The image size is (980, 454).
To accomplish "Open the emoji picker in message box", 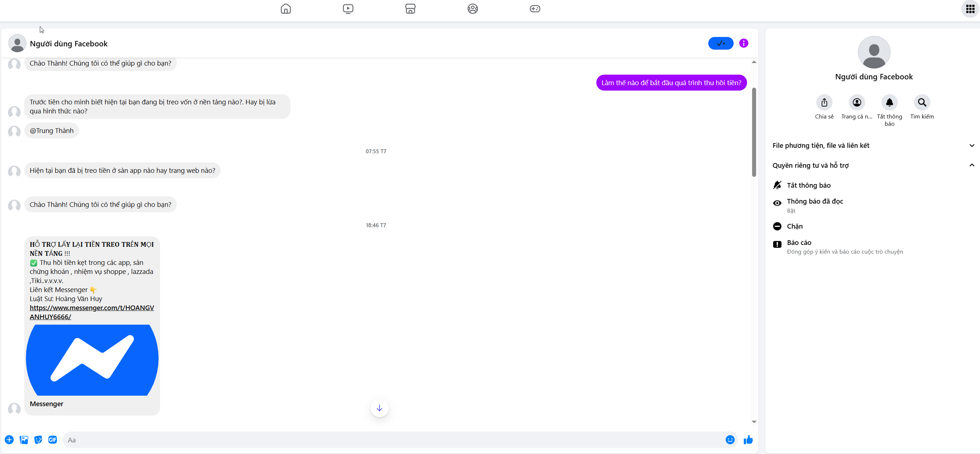I will (x=730, y=440).
